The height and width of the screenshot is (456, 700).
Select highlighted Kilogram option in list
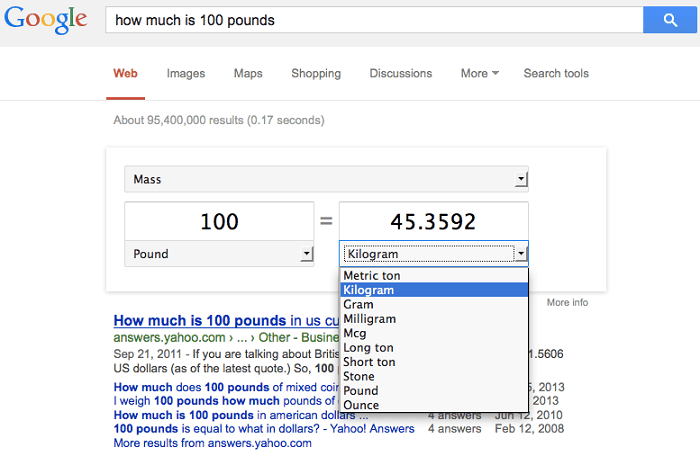(434, 290)
